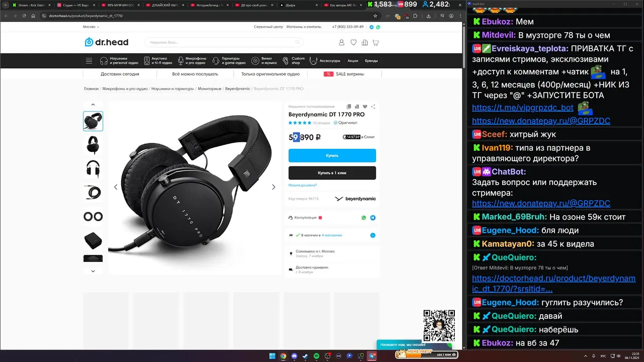Click the site search input field
Image resolution: width=644 pixels, height=362 pixels.
224,42
